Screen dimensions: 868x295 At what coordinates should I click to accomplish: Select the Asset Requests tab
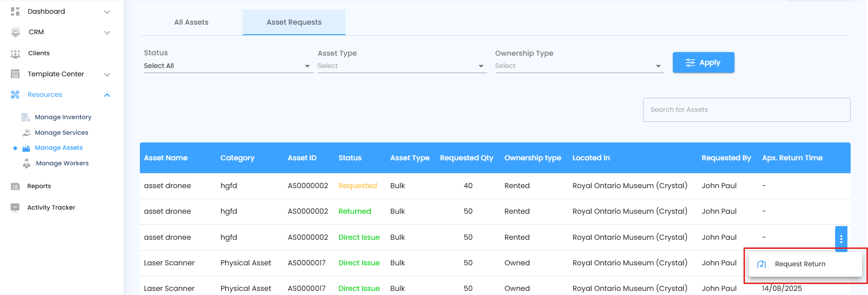click(294, 22)
